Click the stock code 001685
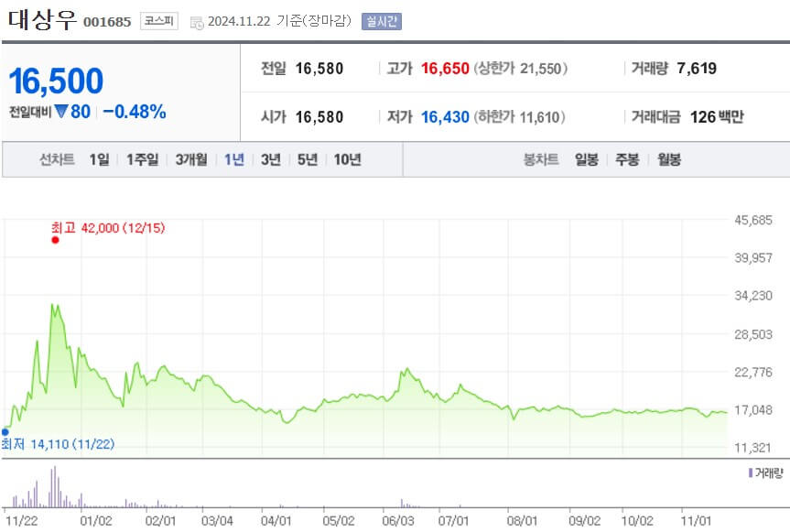This screenshot has width=790, height=532. (107, 22)
